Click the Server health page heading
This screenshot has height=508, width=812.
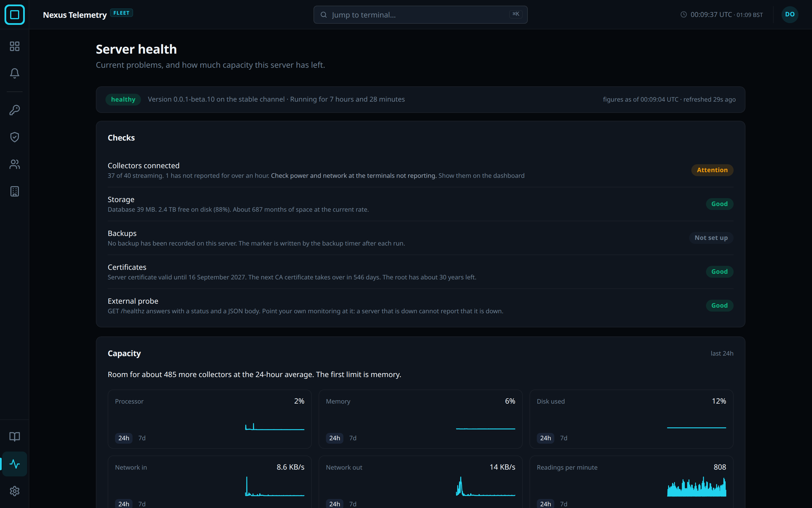pyautogui.click(x=136, y=49)
